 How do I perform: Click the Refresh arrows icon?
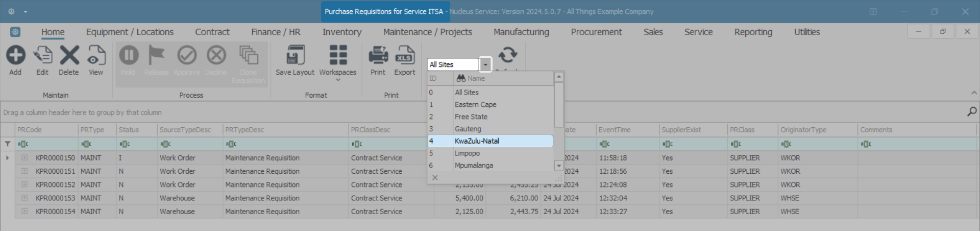point(507,55)
